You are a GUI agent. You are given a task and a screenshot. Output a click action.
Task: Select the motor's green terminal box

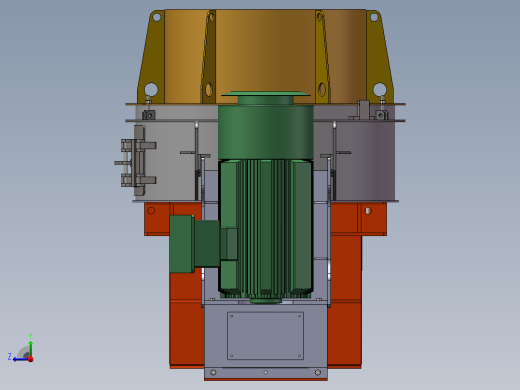tap(183, 243)
